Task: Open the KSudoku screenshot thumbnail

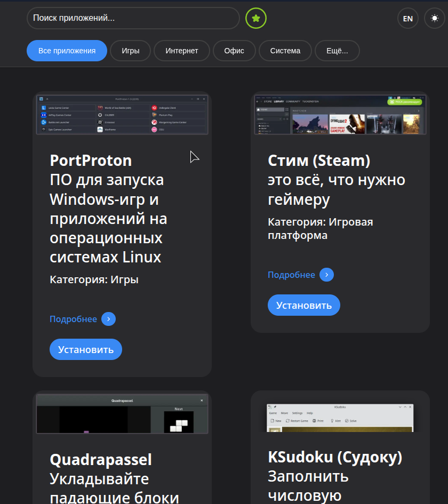Action: pyautogui.click(x=340, y=418)
